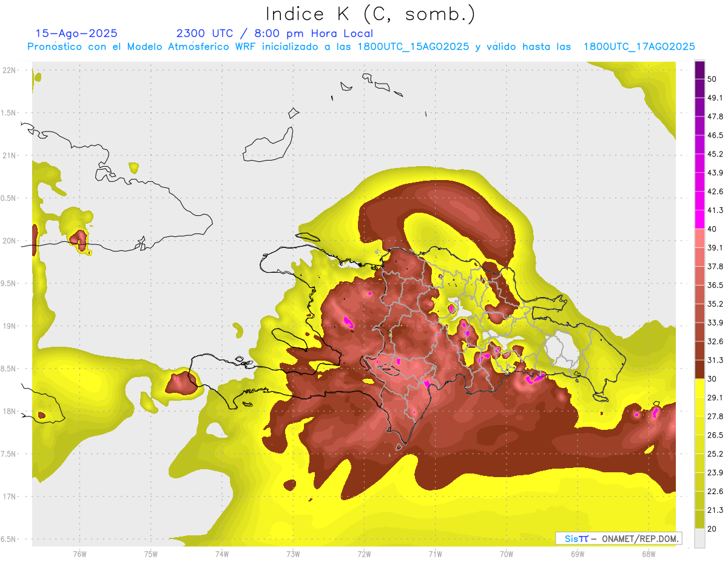Select the date label "15-Ago-2025"
This screenshot has height=562, width=728.
(76, 33)
